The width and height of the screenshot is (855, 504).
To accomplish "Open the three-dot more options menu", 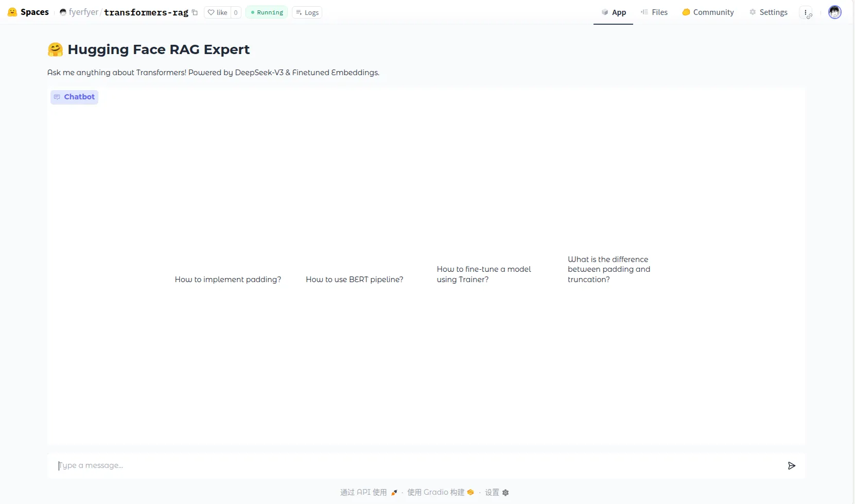I will click(x=806, y=12).
